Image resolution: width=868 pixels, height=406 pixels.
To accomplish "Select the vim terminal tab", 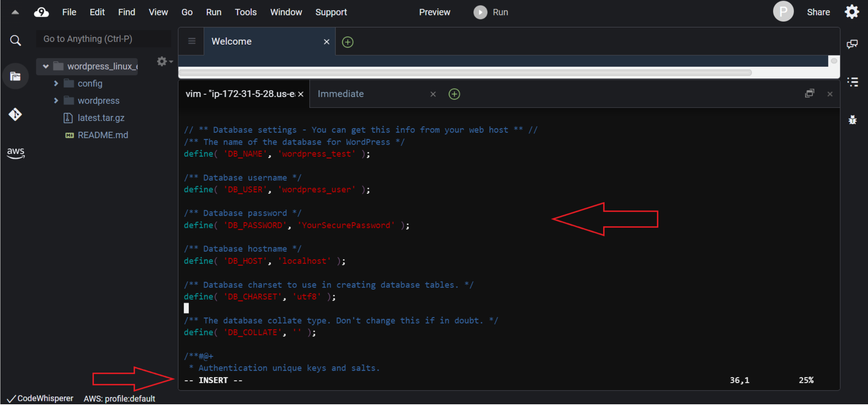I will [x=243, y=94].
